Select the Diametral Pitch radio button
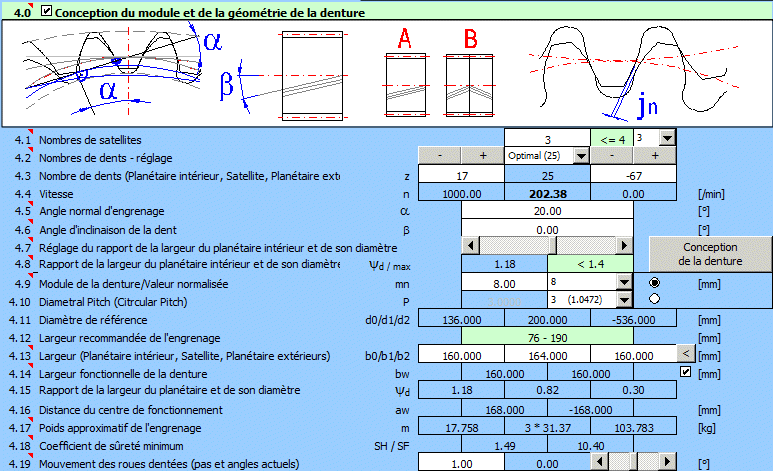Screen dimensions: 773x471 click(654, 299)
